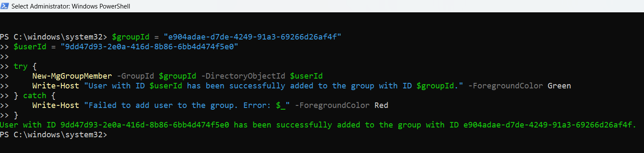Click the green success output message

[x=318, y=125]
